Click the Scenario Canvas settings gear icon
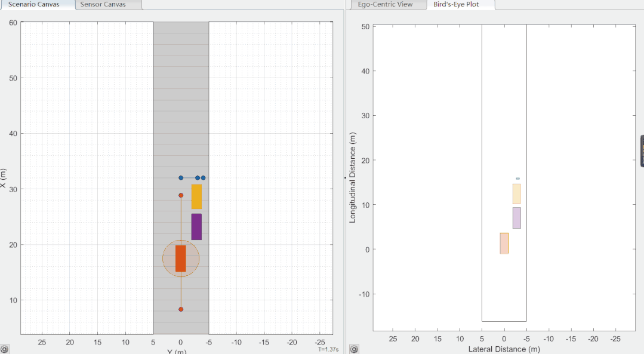The width and height of the screenshot is (644, 354). (5, 349)
